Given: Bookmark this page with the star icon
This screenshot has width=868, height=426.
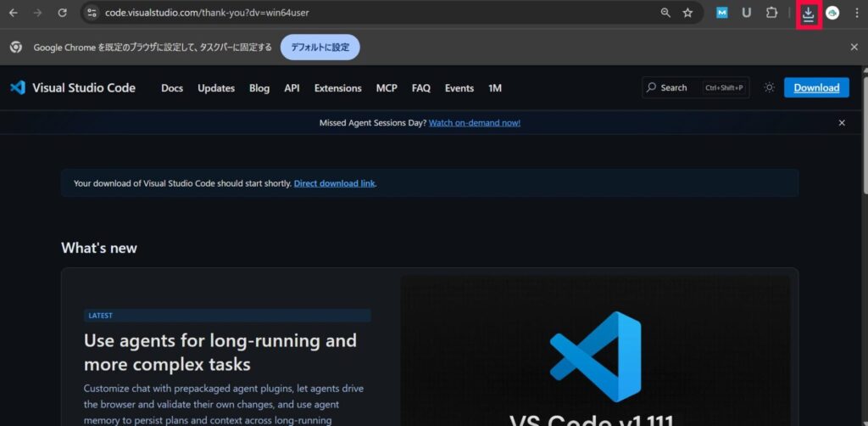Looking at the screenshot, I should (x=687, y=13).
